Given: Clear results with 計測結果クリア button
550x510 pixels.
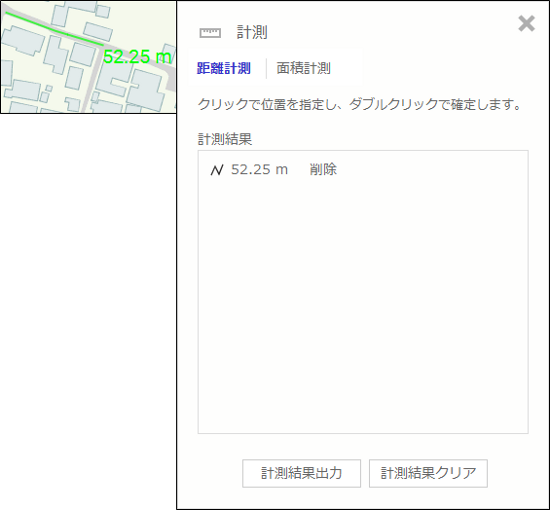Looking at the screenshot, I should [428, 473].
